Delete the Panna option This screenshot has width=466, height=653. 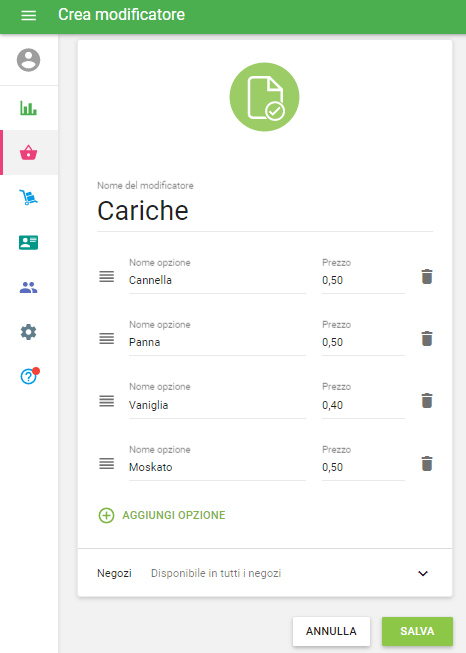tap(427, 339)
